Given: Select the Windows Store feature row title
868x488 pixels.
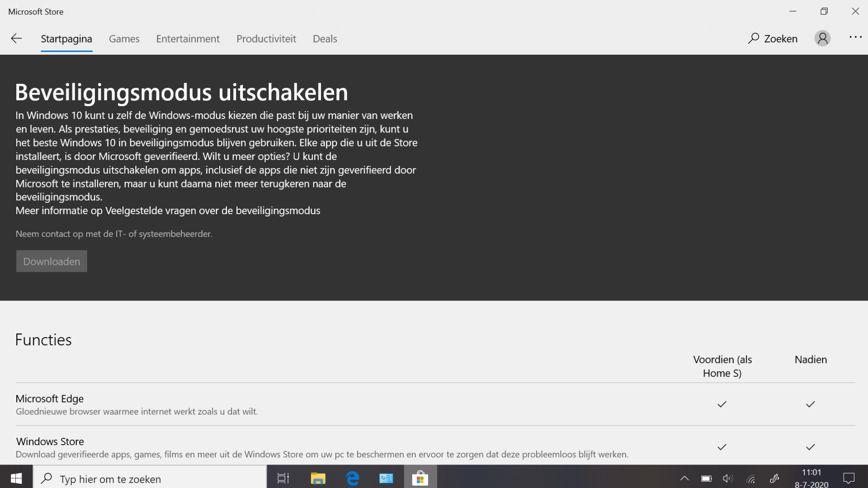Looking at the screenshot, I should 50,441.
